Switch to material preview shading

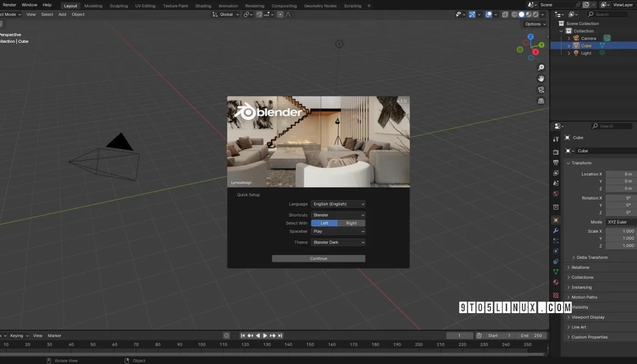[x=528, y=15]
